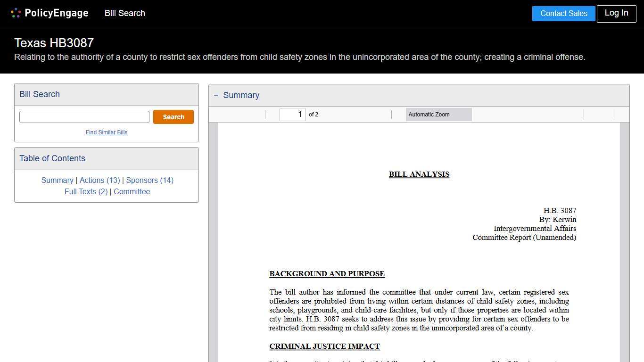Collapse the Summary panel
This screenshot has height=362, width=644.
[216, 95]
